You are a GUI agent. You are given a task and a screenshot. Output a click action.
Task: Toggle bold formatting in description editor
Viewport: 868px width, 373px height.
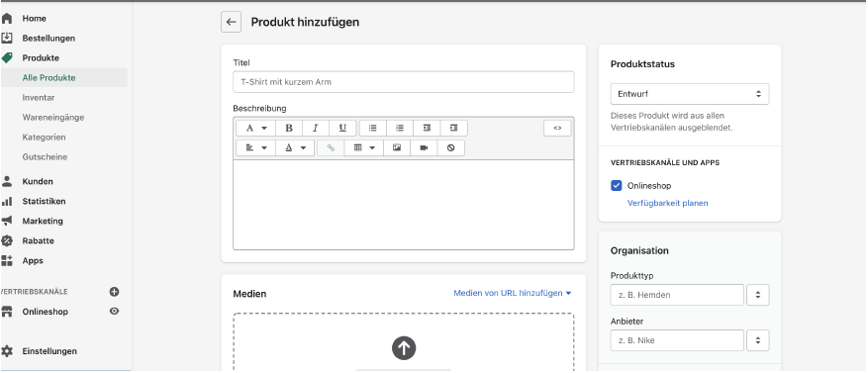[289, 128]
